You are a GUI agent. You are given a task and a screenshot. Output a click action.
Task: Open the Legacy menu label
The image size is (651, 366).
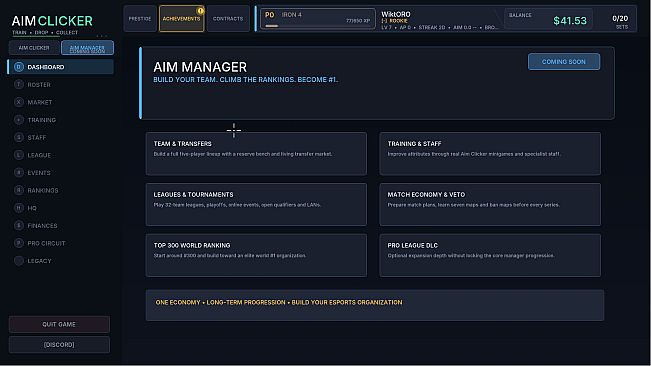click(39, 261)
